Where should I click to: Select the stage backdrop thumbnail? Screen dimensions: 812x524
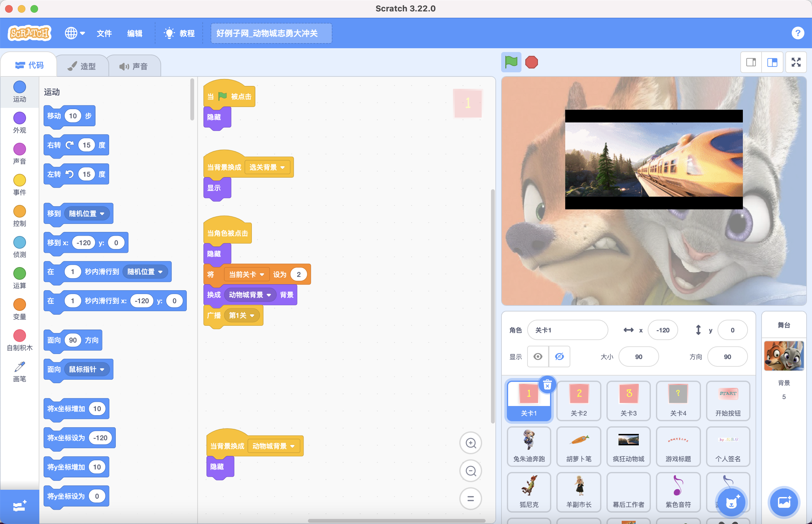784,356
